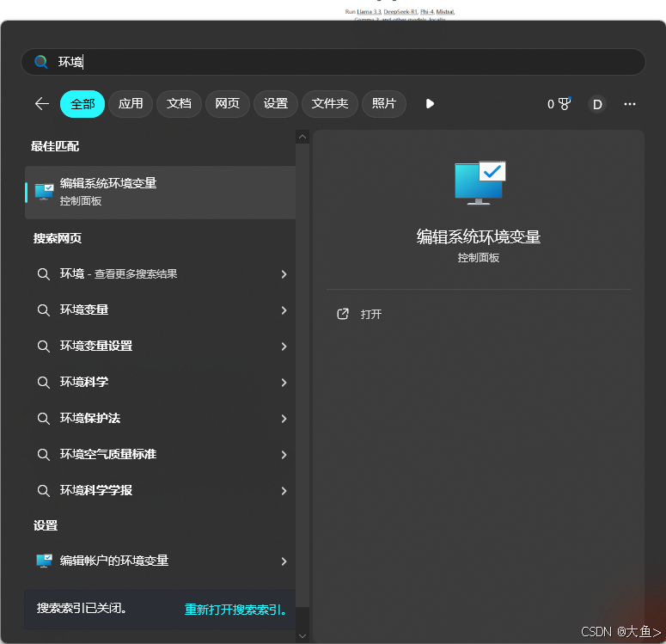Expand chevron for 环境保护法 suggestion
Viewport: 666px width, 644px height.
pyautogui.click(x=284, y=419)
